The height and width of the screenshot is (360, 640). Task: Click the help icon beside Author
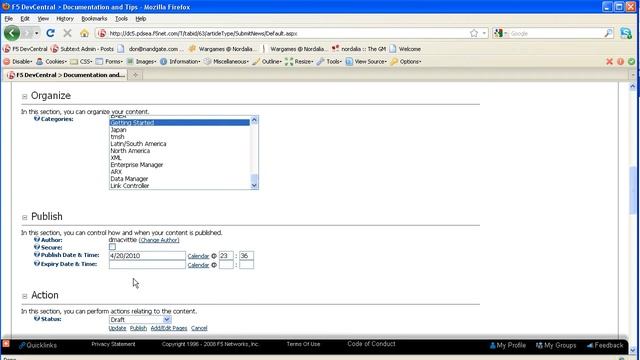(37, 240)
